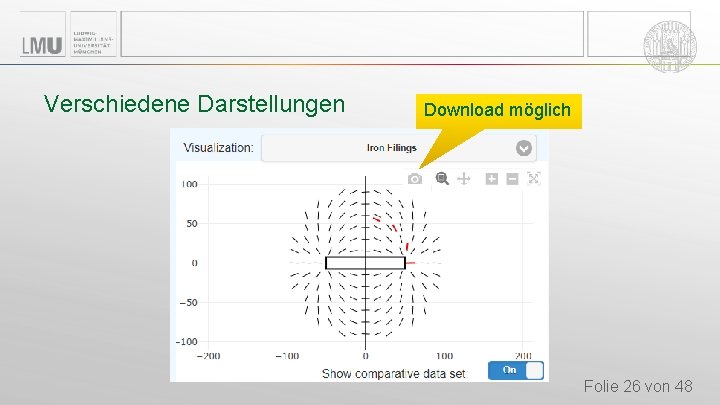Screen dimensions: 720x405
Task: Click the x-axis tick label −200
Action: 208,356
